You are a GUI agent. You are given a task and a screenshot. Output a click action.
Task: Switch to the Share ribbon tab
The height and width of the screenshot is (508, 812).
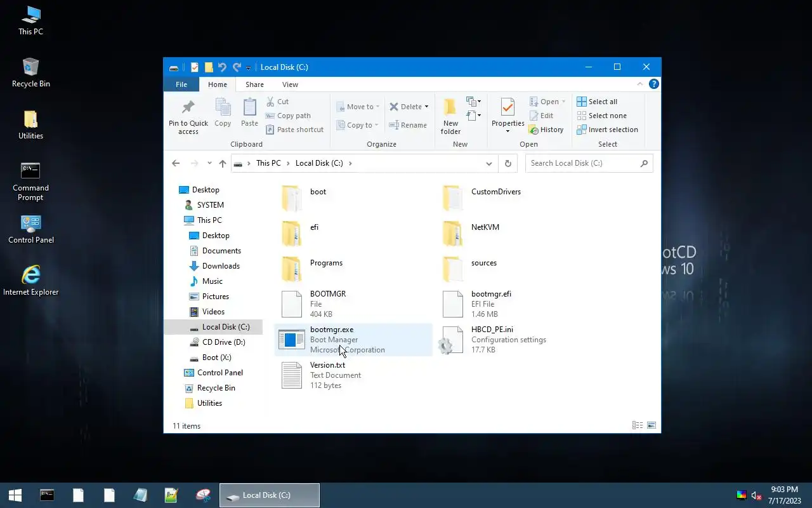(254, 84)
